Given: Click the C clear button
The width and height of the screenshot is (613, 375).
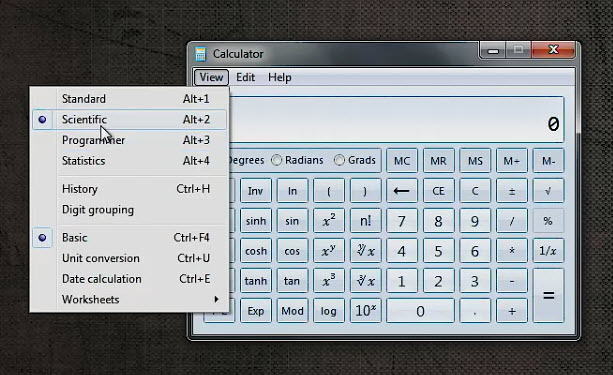Looking at the screenshot, I should [x=475, y=191].
